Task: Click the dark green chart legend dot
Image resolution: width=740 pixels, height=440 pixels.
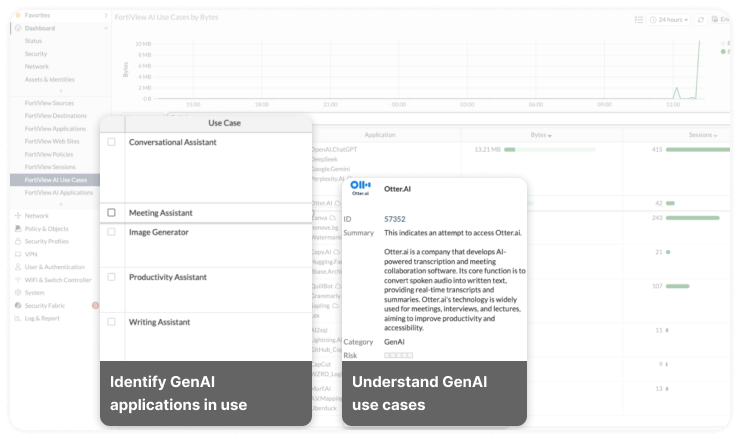Action: [723, 51]
